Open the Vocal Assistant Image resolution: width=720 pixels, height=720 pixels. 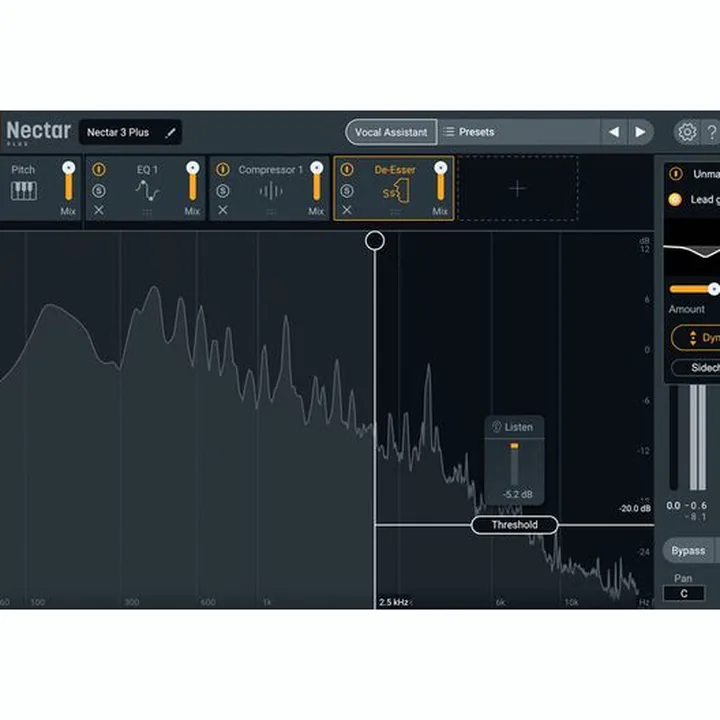pyautogui.click(x=391, y=132)
